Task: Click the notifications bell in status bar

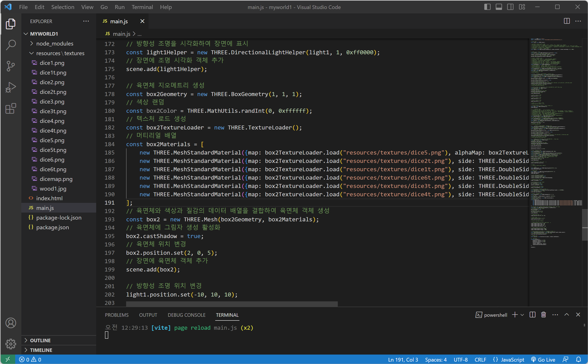Action: point(579,359)
